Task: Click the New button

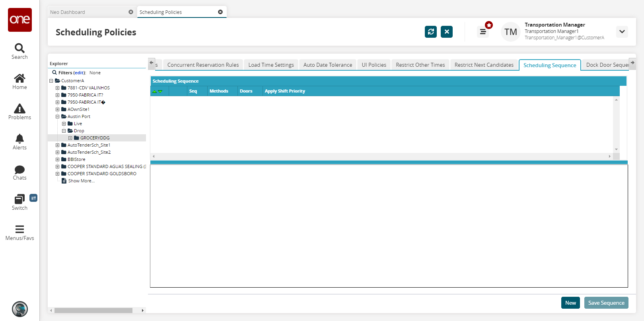Action: 570,303
